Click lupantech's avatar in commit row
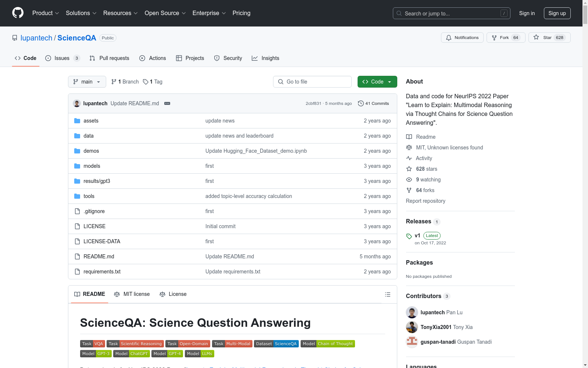Screen dimensions: 588x368 point(77,103)
